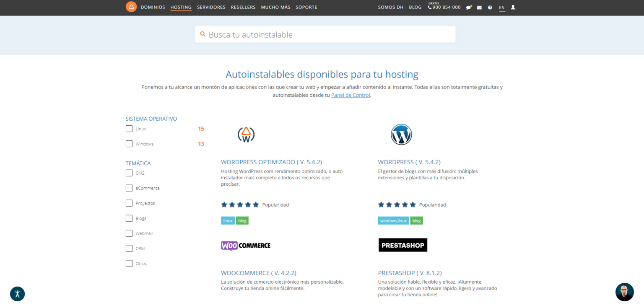Select the WordPress logo icon
This screenshot has width=644, height=308.
click(x=401, y=134)
